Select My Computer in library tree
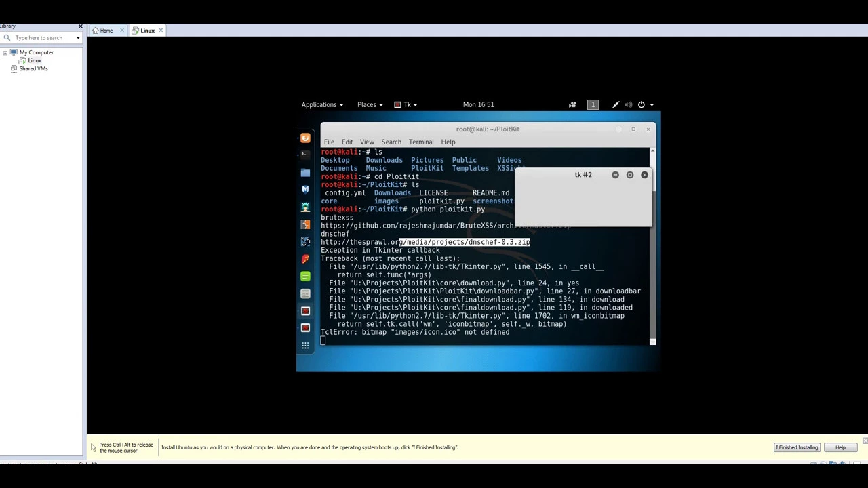The height and width of the screenshot is (488, 868). click(x=37, y=52)
